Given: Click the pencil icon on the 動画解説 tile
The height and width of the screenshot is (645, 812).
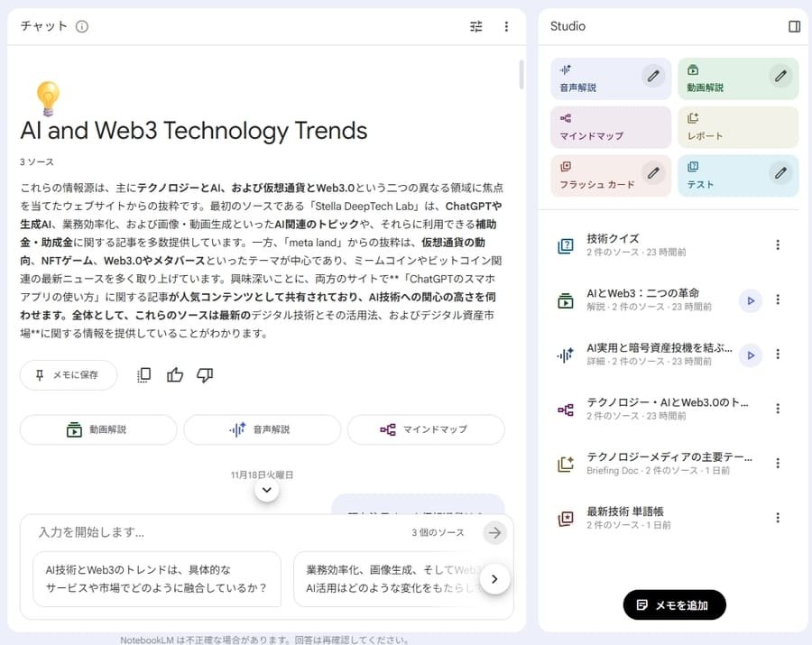Looking at the screenshot, I should (780, 76).
